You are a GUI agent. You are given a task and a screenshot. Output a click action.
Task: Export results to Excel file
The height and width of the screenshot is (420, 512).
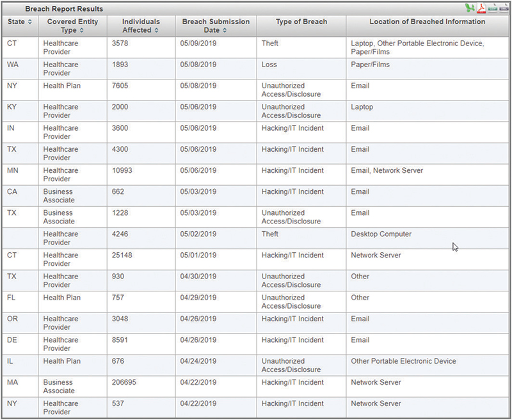pos(470,8)
